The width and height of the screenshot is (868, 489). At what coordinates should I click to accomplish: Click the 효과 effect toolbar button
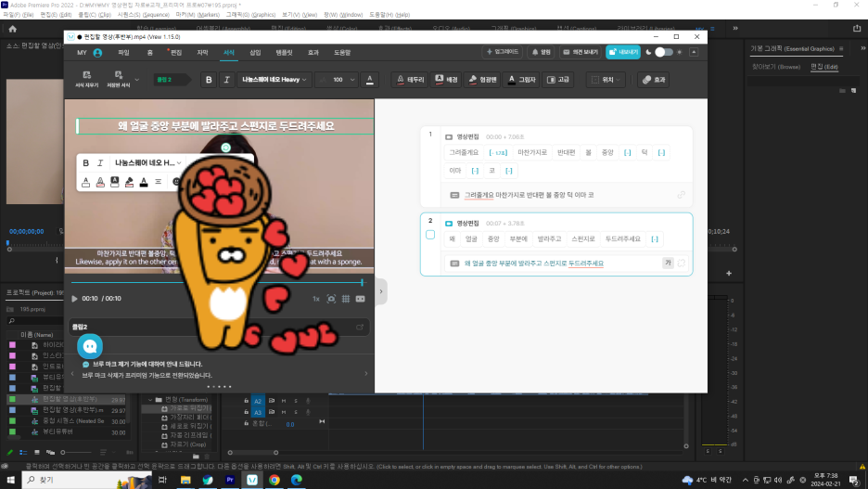(x=654, y=80)
